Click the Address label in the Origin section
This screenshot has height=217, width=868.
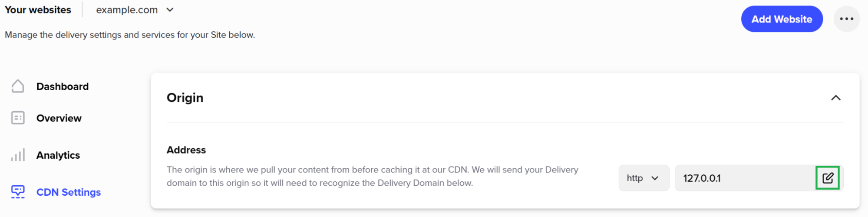(x=186, y=150)
